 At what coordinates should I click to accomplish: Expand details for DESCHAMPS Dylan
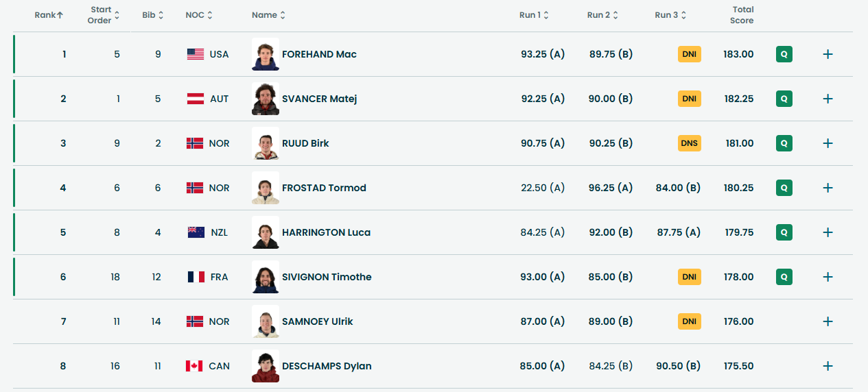pyautogui.click(x=828, y=366)
